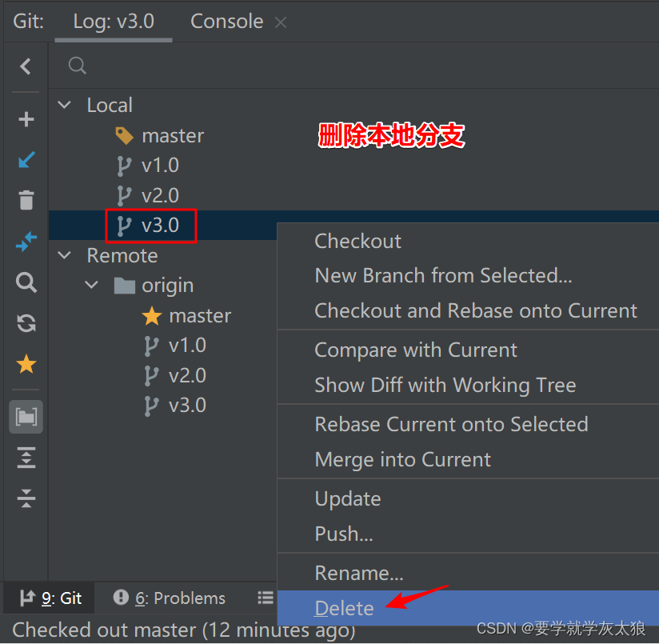Select the local v3.0 branch
Viewport: 659px width, 644px height.
point(160,226)
